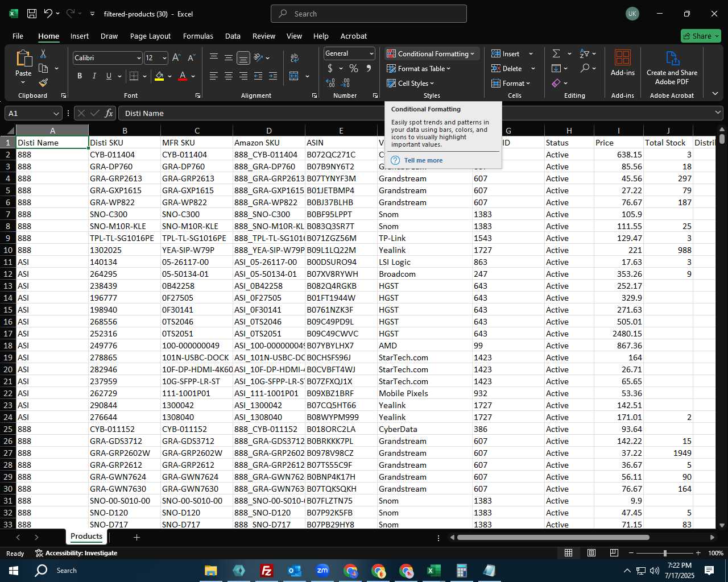Apply Percent Style formatting
The image size is (728, 582).
(354, 69)
